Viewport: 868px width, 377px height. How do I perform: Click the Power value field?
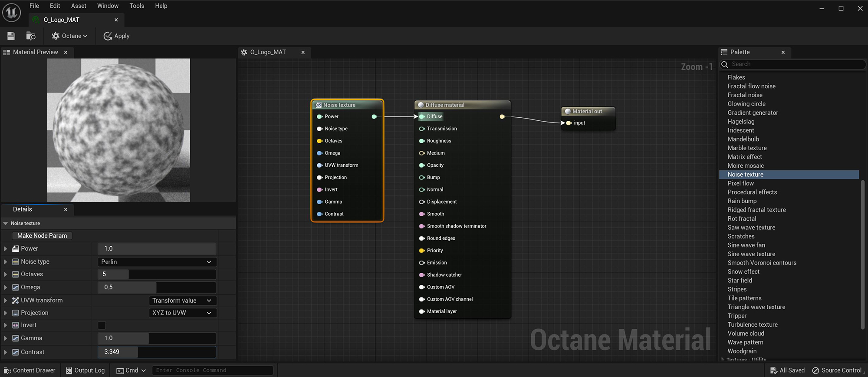(x=157, y=249)
